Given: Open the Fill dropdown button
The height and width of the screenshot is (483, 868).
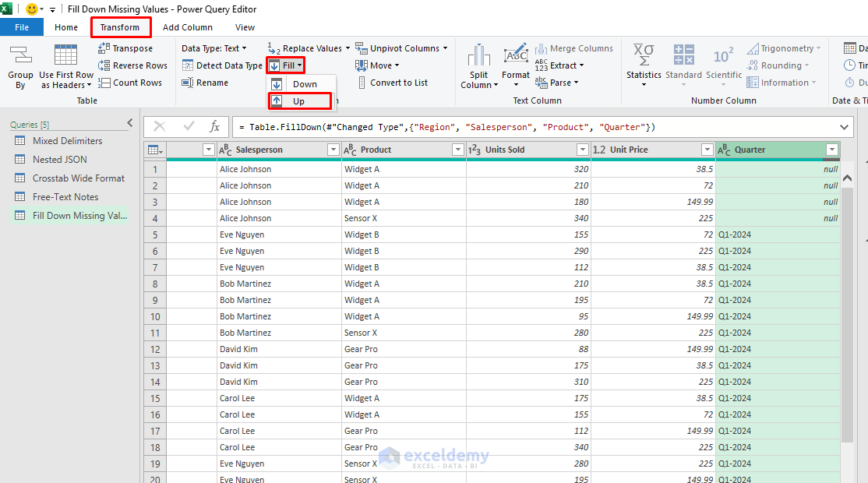Looking at the screenshot, I should click(x=286, y=65).
